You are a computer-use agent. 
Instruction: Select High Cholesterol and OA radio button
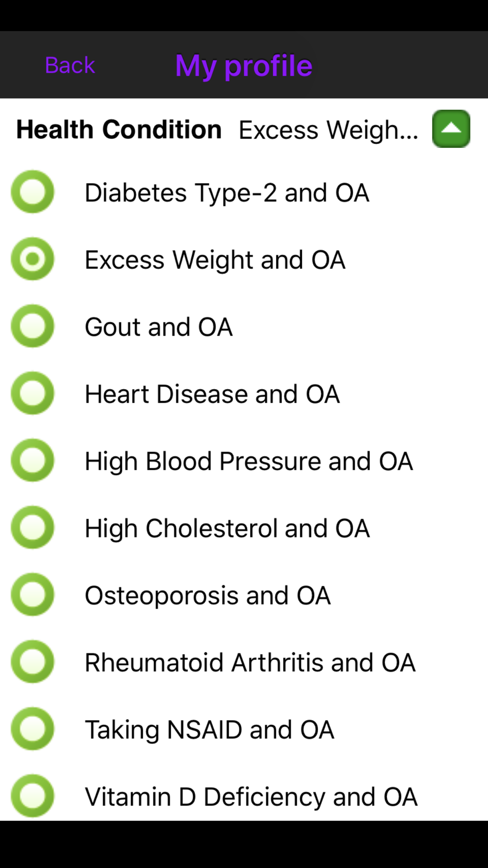(33, 527)
